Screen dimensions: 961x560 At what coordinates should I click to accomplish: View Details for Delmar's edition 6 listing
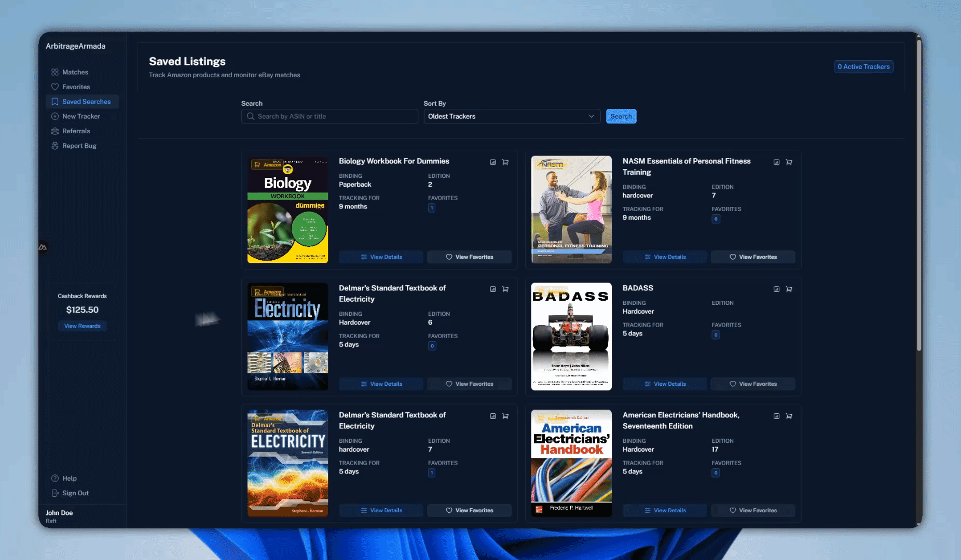[x=381, y=384]
